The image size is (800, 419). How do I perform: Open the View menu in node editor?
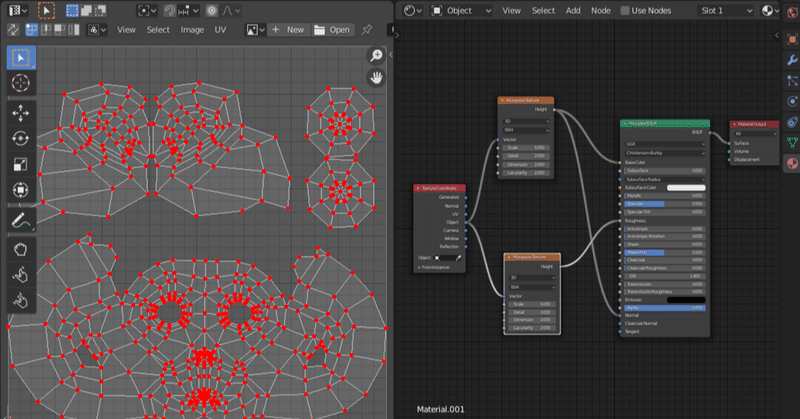point(511,10)
